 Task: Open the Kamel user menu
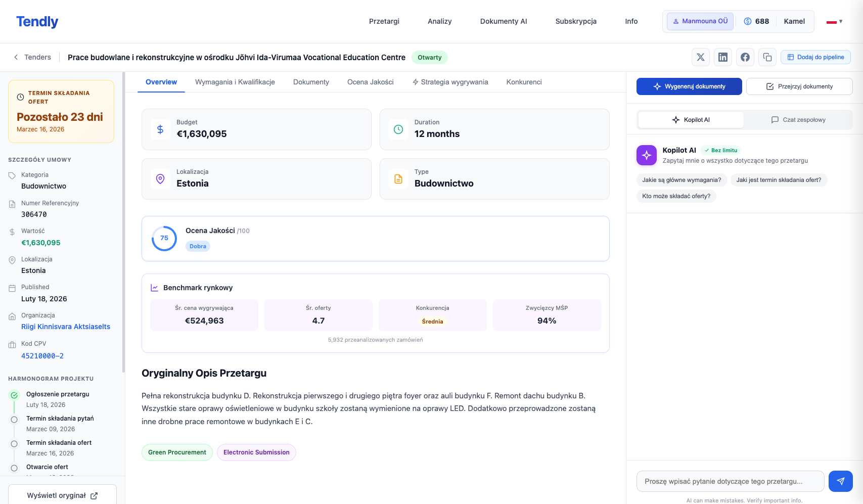(x=794, y=21)
